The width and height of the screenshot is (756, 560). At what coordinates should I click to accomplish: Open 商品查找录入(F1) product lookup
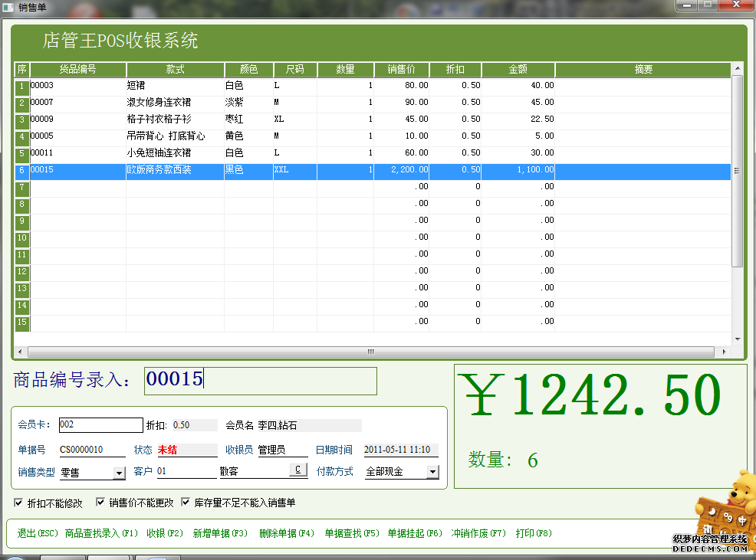tap(101, 533)
